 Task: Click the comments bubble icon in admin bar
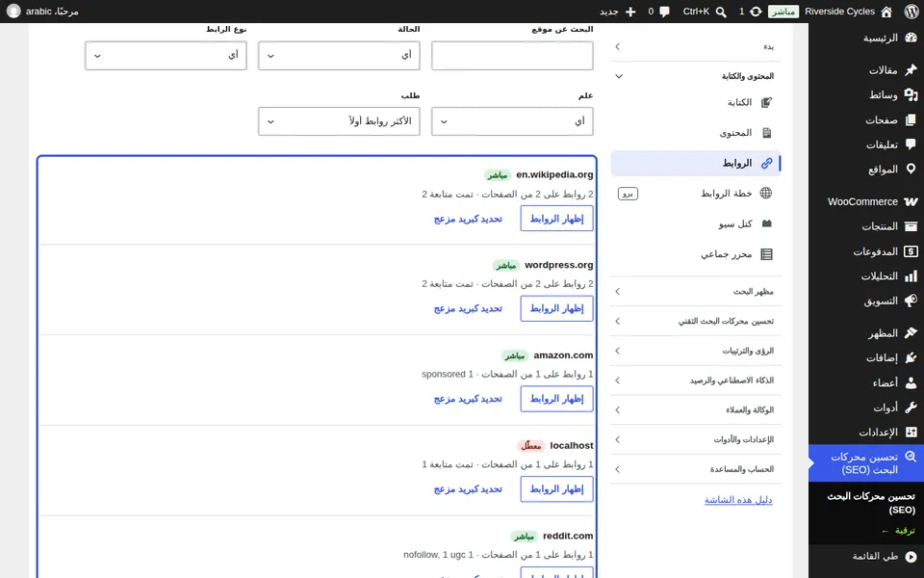click(x=665, y=12)
